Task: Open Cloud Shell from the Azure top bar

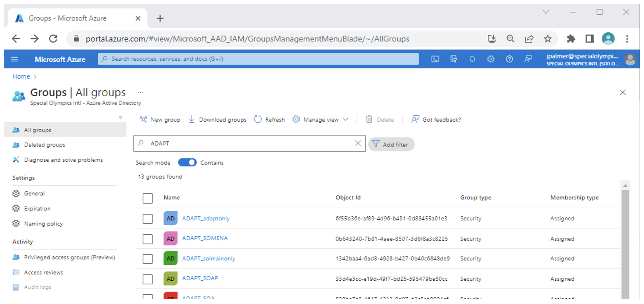Action: (x=435, y=59)
